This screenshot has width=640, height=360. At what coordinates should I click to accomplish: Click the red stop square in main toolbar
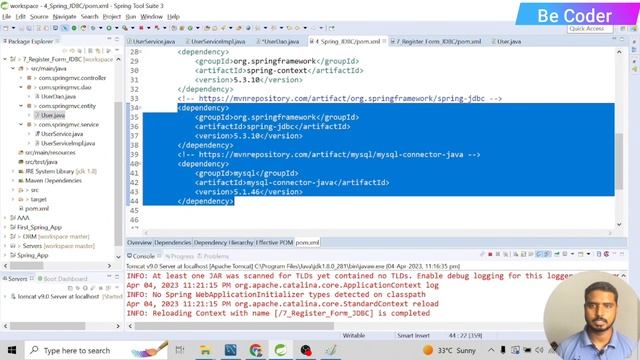(142, 28)
